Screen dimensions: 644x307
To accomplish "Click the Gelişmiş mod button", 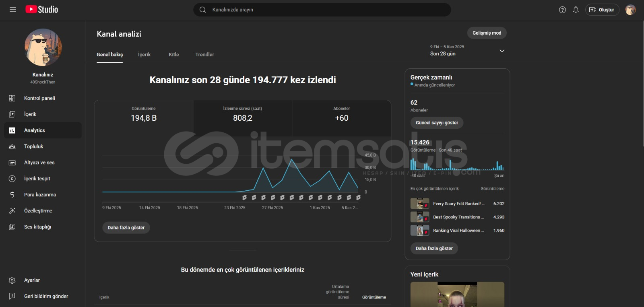I will point(487,33).
